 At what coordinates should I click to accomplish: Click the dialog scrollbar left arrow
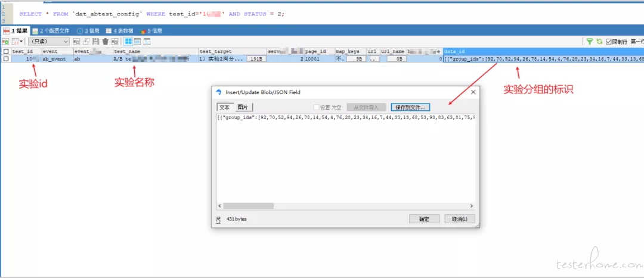[x=219, y=206]
